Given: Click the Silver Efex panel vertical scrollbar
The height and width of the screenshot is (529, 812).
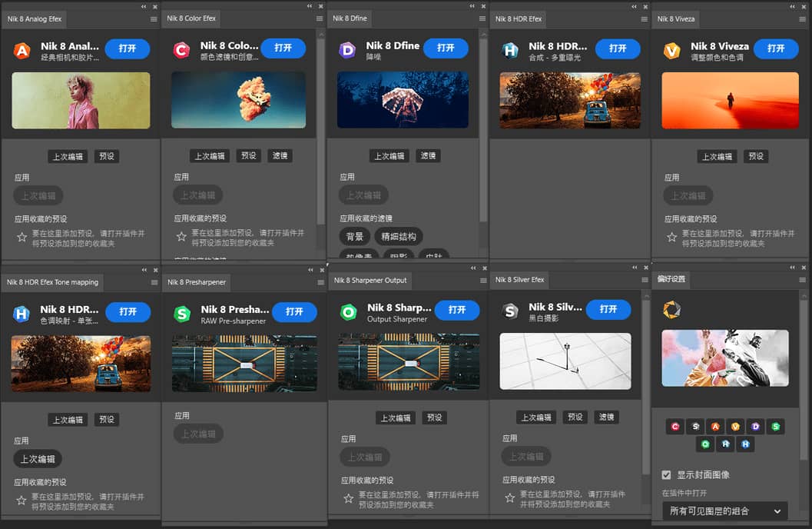Looking at the screenshot, I should tap(646, 386).
